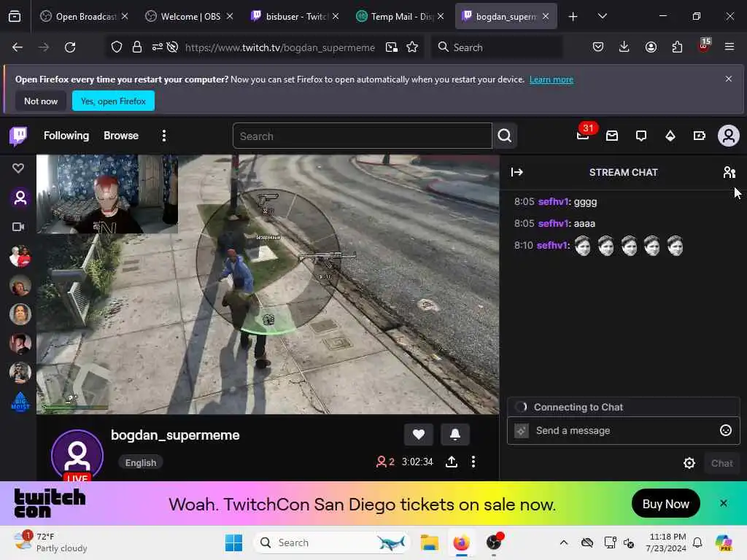Click Not now in Firefox prompt
Screen dimensions: 747x560
(x=41, y=101)
